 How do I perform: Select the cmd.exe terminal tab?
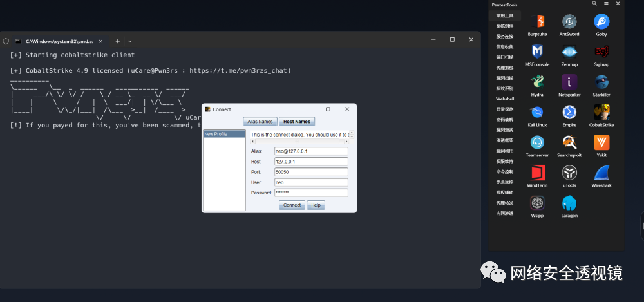60,41
